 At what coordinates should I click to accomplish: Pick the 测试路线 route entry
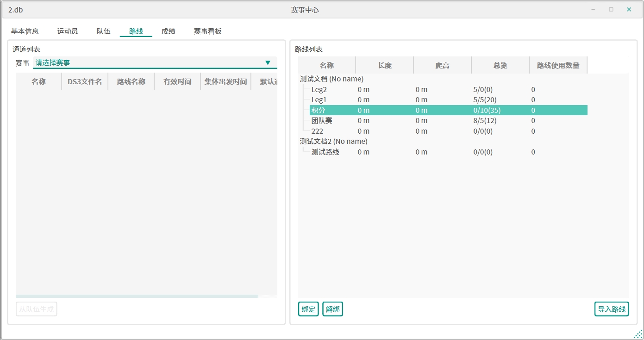point(325,152)
